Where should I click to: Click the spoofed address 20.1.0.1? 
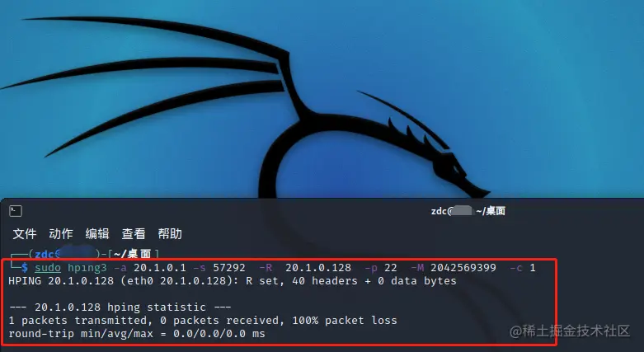(x=160, y=268)
